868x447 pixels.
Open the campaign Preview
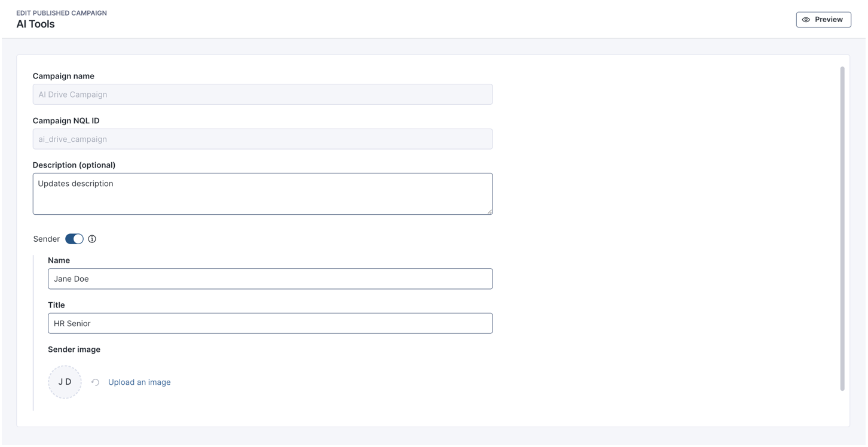(x=823, y=20)
